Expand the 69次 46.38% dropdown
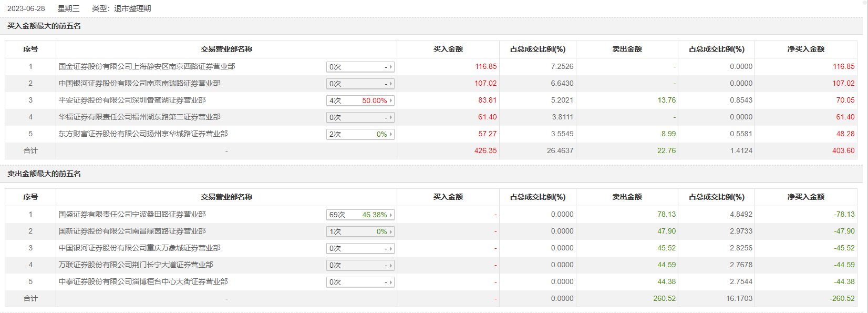The height and width of the screenshot is (313, 868). pos(360,215)
